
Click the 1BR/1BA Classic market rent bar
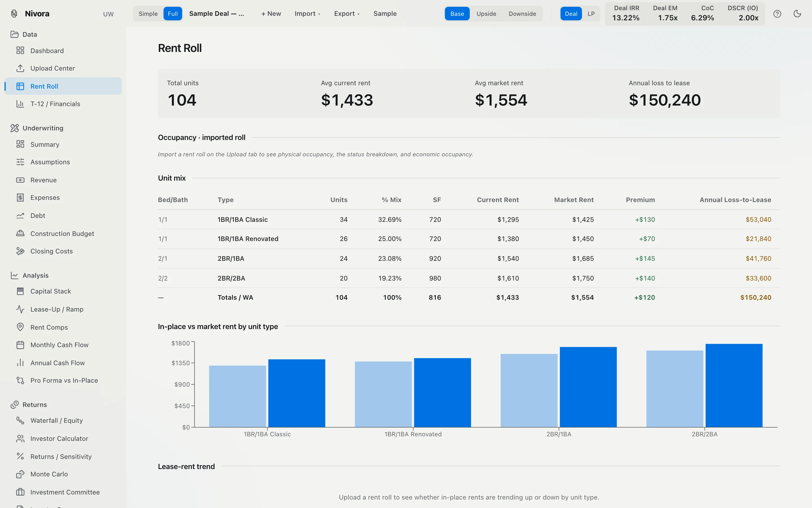coord(297,393)
